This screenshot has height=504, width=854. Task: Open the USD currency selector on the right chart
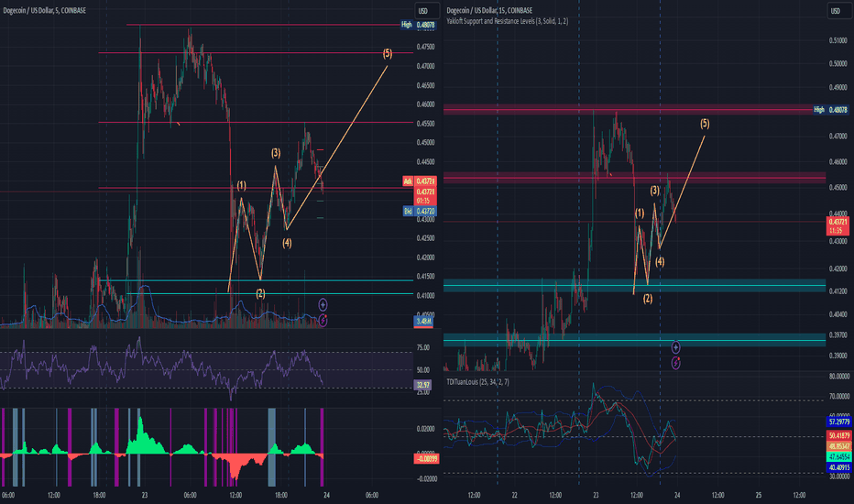836,10
